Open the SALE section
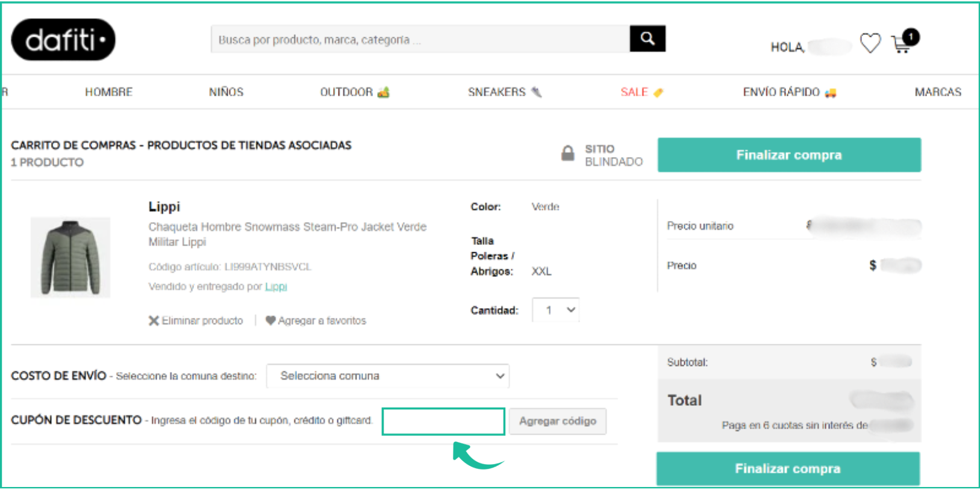 coord(641,92)
